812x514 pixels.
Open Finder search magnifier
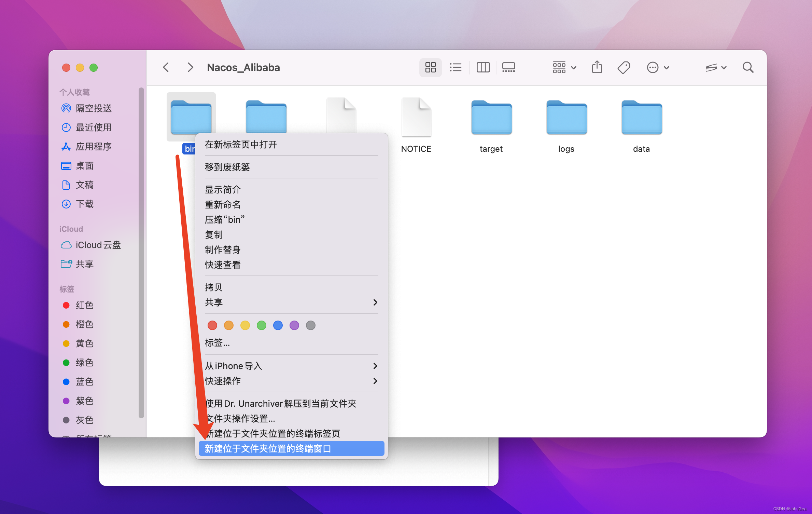(x=748, y=67)
